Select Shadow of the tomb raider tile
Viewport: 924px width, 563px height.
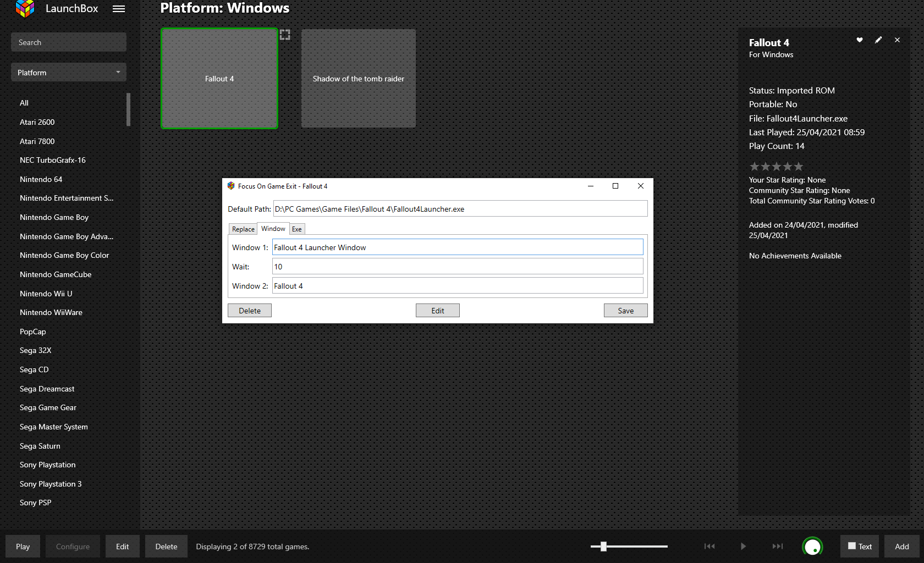click(x=359, y=79)
